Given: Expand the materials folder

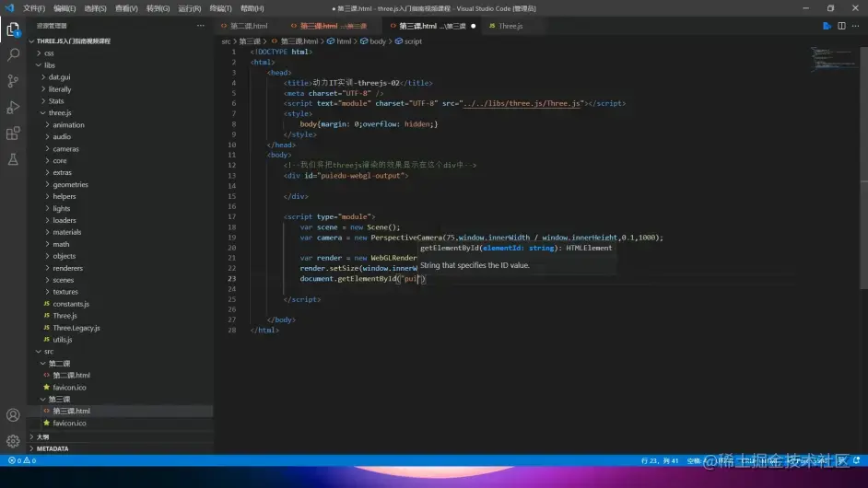Looking at the screenshot, I should (67, 232).
